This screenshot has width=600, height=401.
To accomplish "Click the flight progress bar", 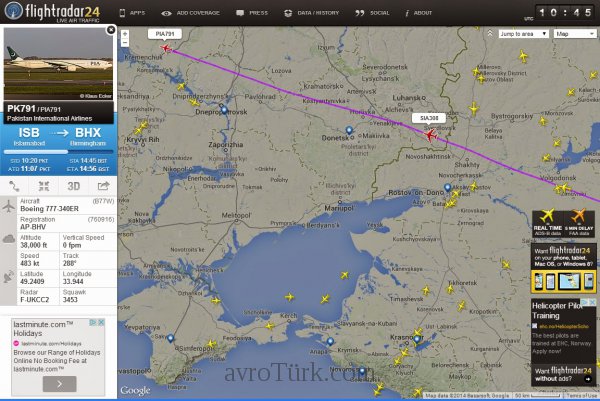I will coord(58,152).
